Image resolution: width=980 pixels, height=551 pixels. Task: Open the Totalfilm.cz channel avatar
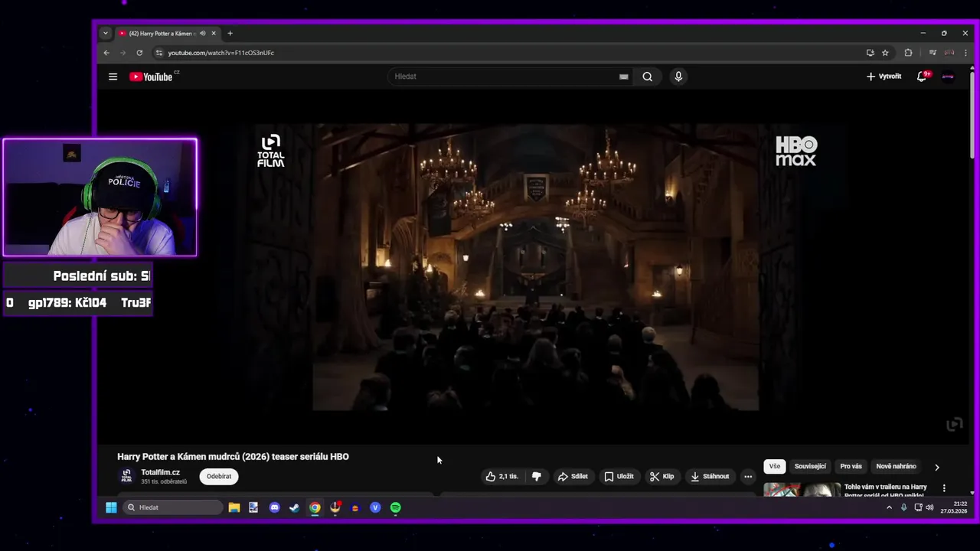126,476
